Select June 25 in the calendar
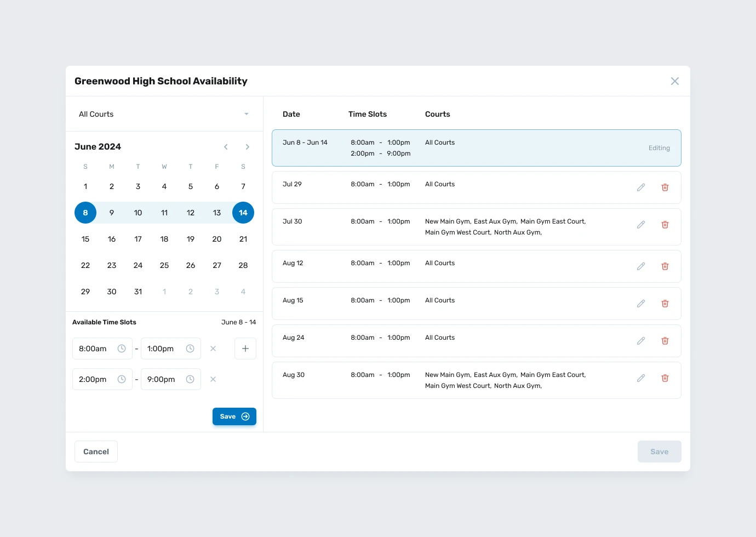Viewport: 756px width, 537px height. 164,265
